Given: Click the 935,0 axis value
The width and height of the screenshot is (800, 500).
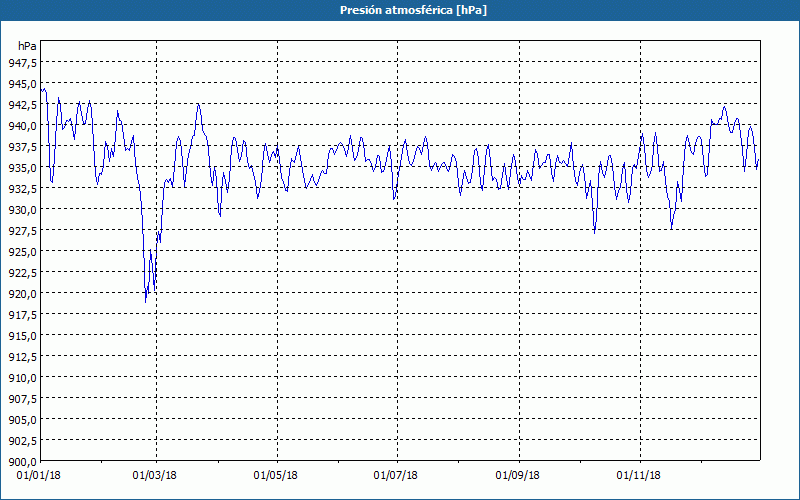Looking at the screenshot, I should 22,168.
